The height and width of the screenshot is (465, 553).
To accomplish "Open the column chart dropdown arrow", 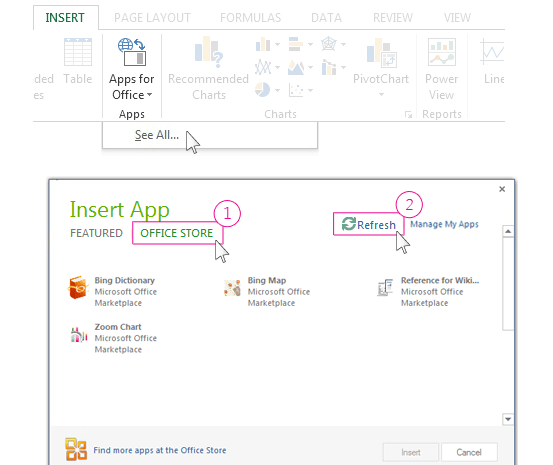I will tap(278, 44).
